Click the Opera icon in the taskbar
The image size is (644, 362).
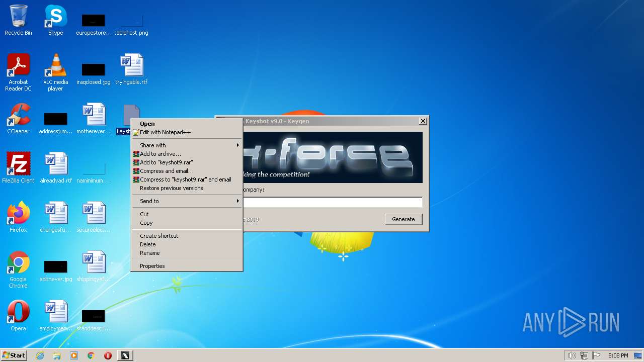tap(108, 355)
